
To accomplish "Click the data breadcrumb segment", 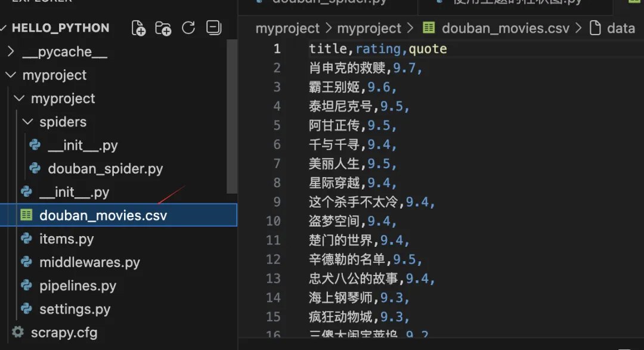I will (x=621, y=29).
